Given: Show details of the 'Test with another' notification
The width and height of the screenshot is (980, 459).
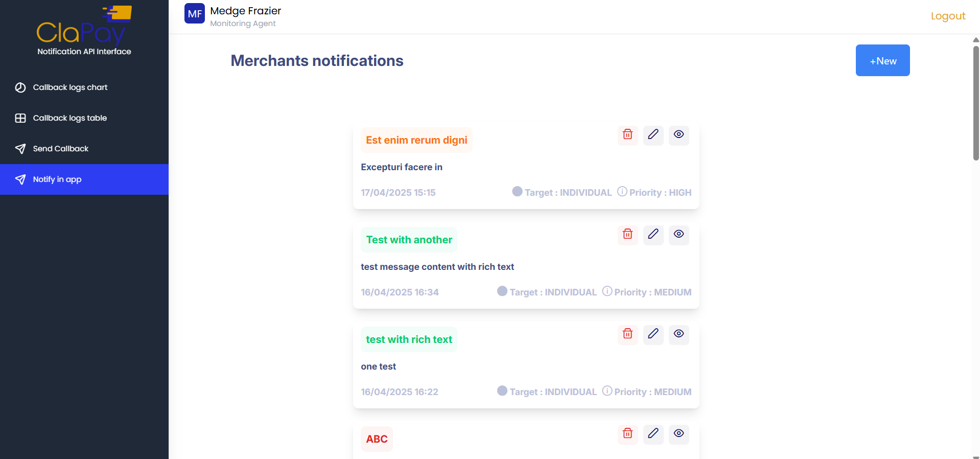Looking at the screenshot, I should click(x=679, y=235).
